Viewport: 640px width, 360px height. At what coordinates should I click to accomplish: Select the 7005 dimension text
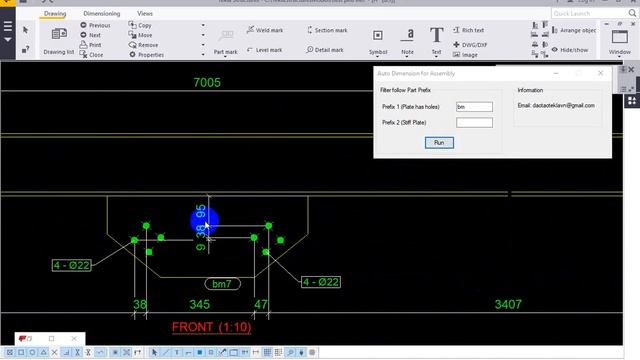point(207,82)
